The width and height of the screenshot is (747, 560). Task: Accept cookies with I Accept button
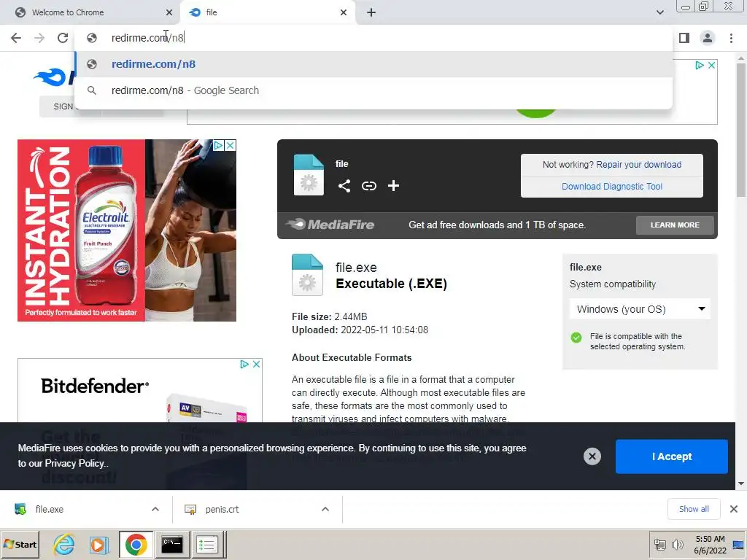pyautogui.click(x=671, y=456)
